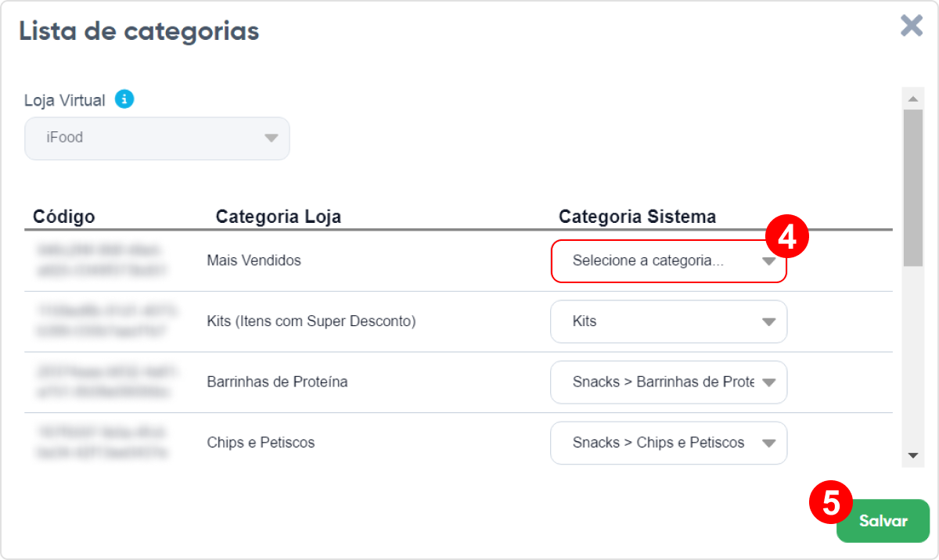The width and height of the screenshot is (939, 560).
Task: Click the vertical scrollbar thumb
Action: tap(912, 188)
